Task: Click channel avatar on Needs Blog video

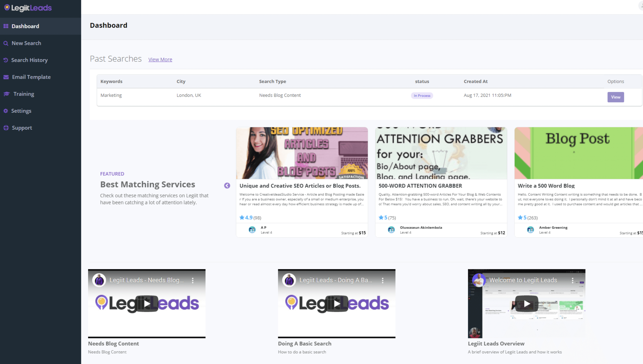Action: [99, 280]
